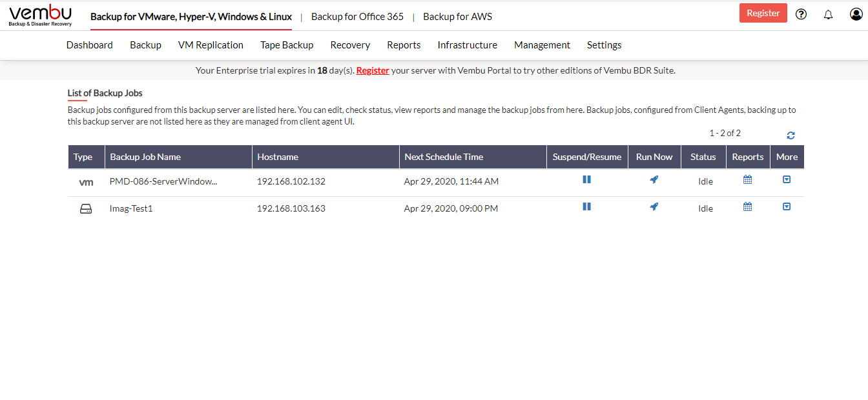The image size is (868, 400).
Task: Click the Backup Job Name column header
Action: (x=178, y=157)
